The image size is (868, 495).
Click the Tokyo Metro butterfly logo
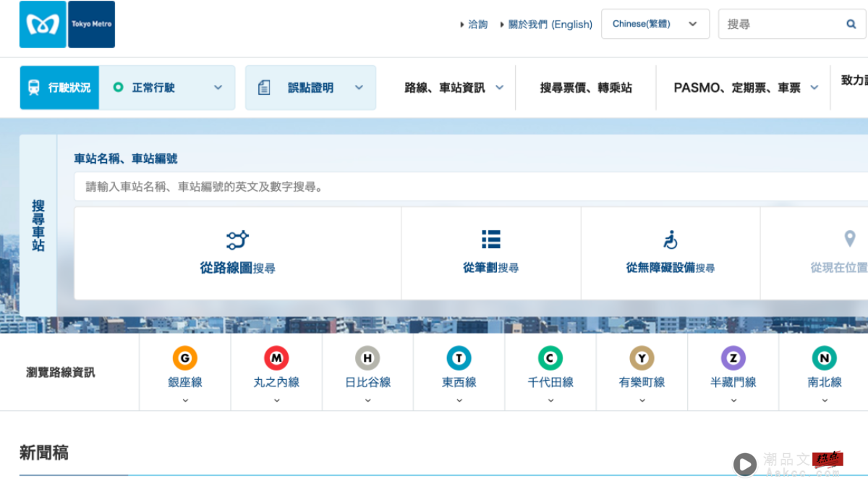(x=42, y=24)
